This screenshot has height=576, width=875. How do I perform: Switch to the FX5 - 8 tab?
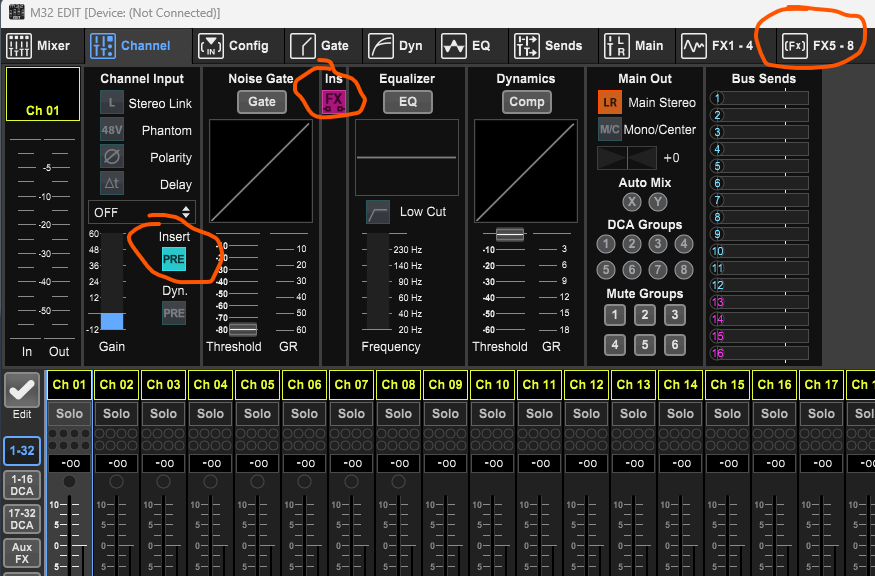pyautogui.click(x=819, y=45)
